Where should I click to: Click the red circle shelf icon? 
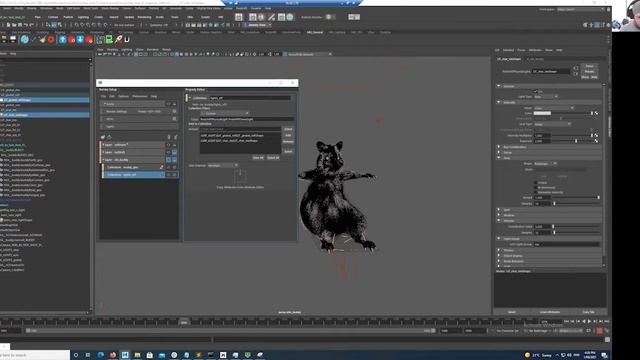coord(51,39)
